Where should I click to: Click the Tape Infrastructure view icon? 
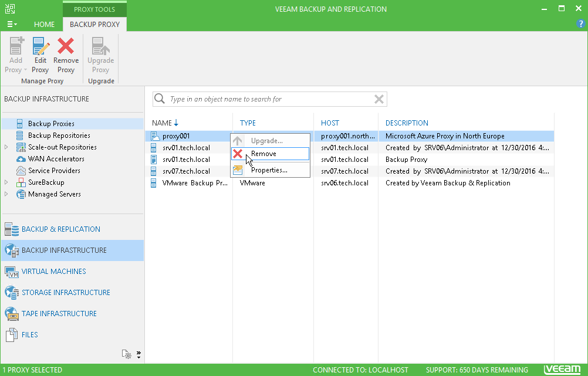[12, 314]
